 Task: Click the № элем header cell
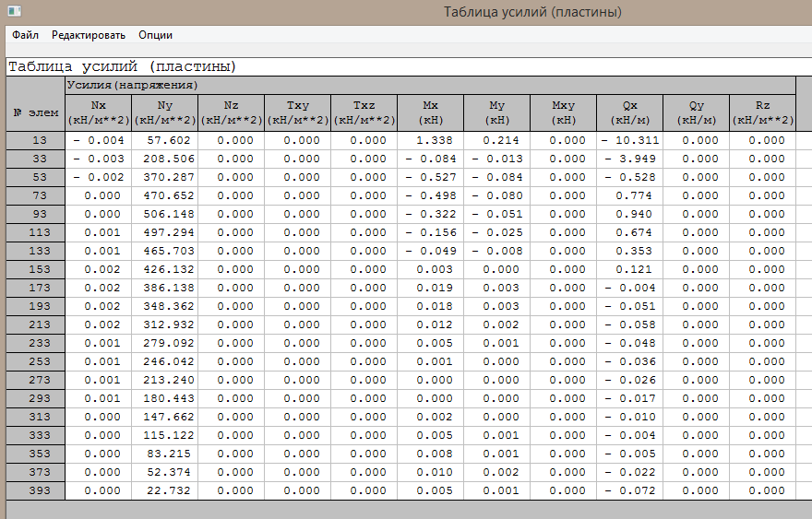coord(36,103)
